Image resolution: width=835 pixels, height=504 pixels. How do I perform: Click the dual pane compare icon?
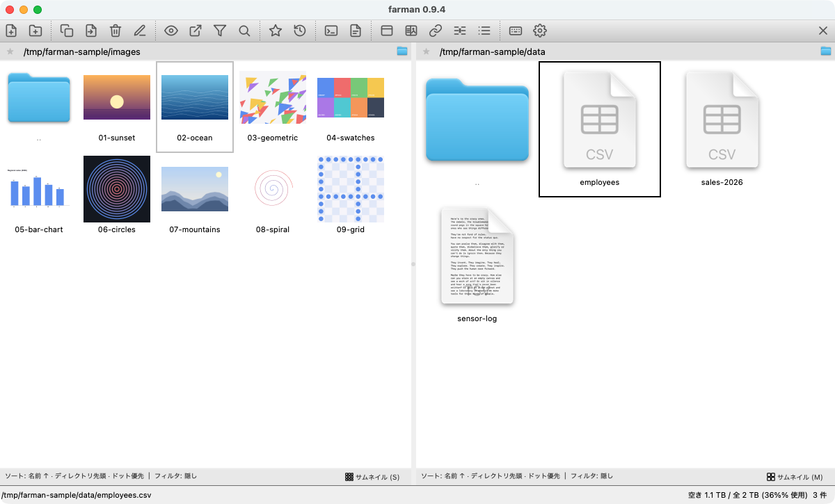[411, 31]
